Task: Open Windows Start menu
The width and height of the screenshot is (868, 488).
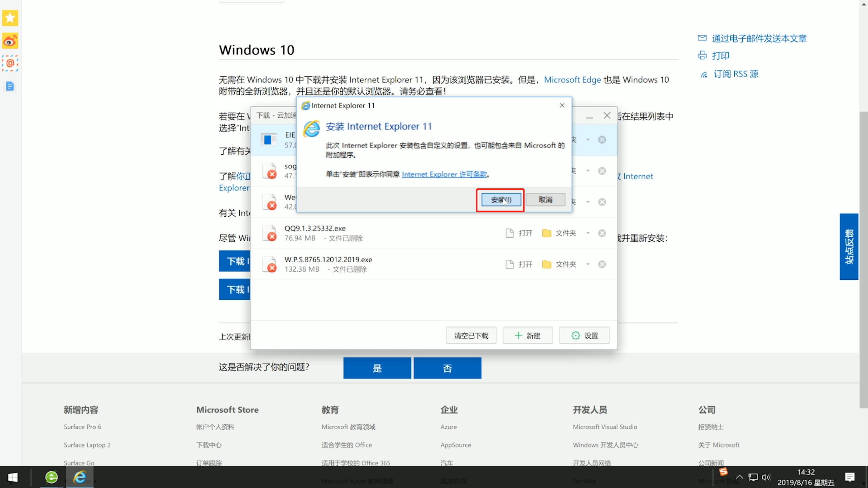Action: (12, 477)
